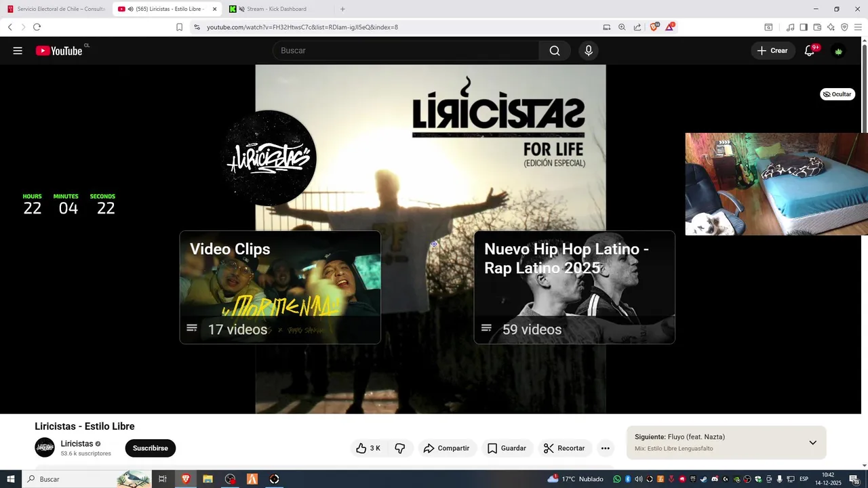This screenshot has height=488, width=868.
Task: Open WhatsApp tray icon
Action: point(617,479)
